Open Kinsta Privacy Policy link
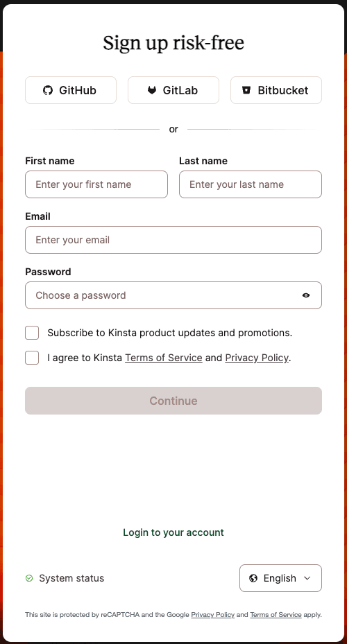The width and height of the screenshot is (347, 644). click(x=257, y=358)
